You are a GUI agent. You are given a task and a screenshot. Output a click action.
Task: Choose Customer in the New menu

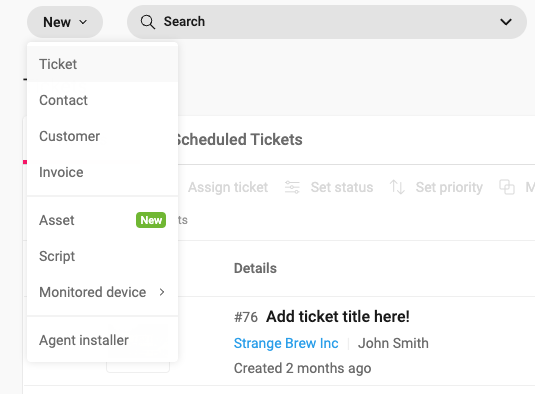(102, 136)
